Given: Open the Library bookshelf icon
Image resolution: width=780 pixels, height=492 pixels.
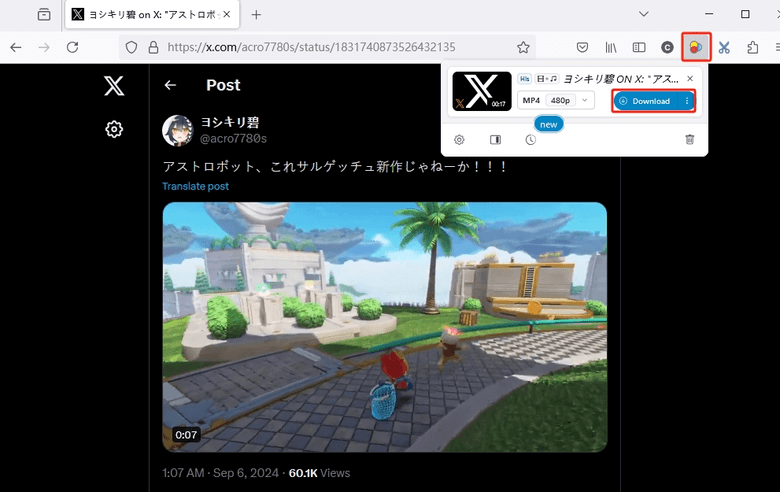Looking at the screenshot, I should click(x=610, y=47).
